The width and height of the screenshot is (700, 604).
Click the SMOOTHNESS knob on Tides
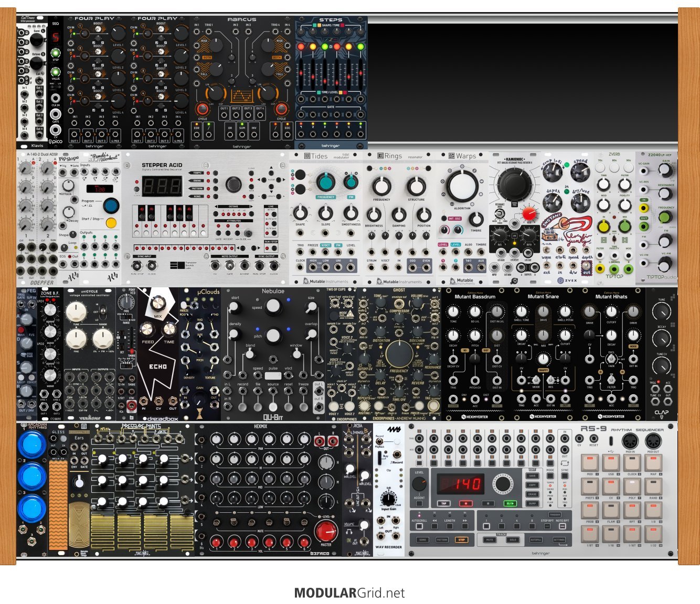click(x=351, y=213)
